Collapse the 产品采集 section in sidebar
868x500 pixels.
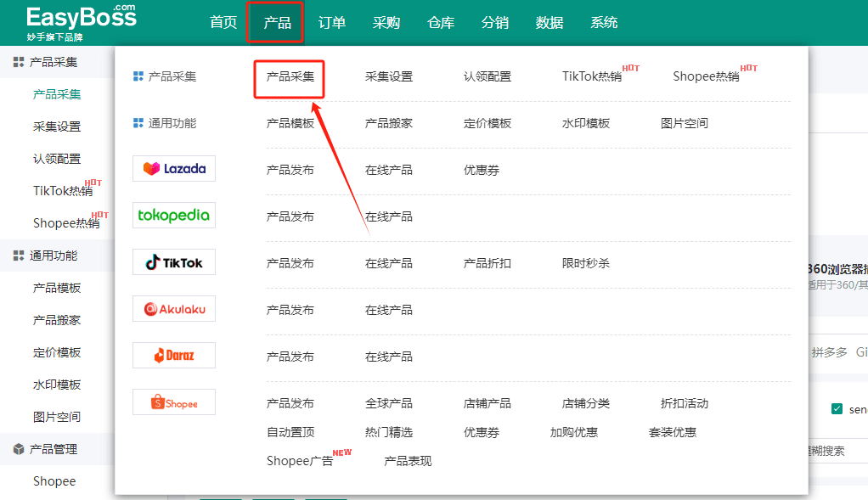(x=53, y=62)
